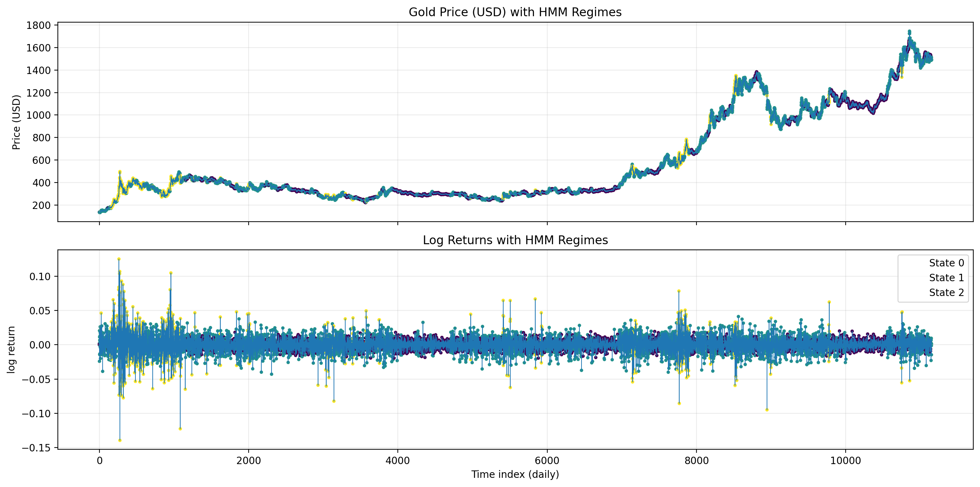Select 'State 0' legend entry

(x=946, y=263)
